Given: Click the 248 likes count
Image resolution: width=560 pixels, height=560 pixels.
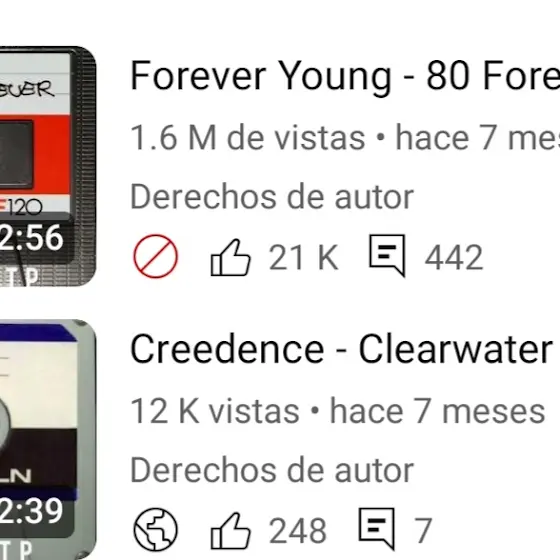Looking at the screenshot, I should [298, 531].
